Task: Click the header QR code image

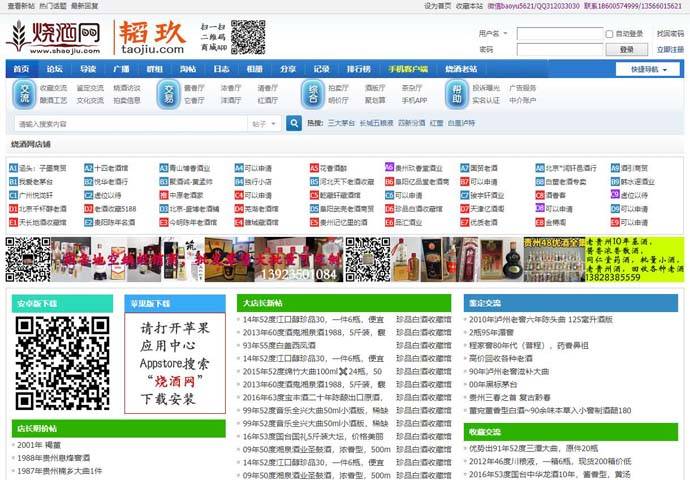Action: click(248, 37)
